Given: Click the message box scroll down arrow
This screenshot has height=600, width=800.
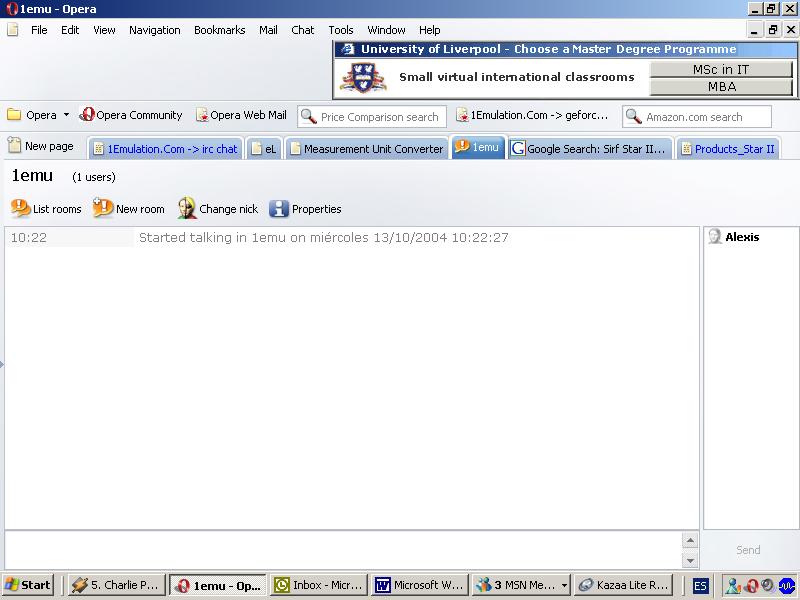Looking at the screenshot, I should pyautogui.click(x=690, y=560).
